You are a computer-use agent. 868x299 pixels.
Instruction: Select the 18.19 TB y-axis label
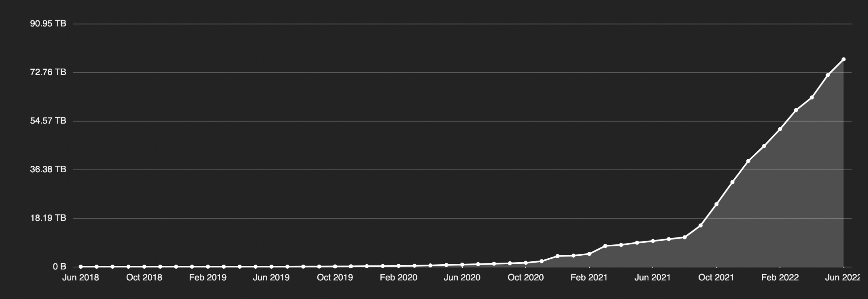pyautogui.click(x=48, y=218)
